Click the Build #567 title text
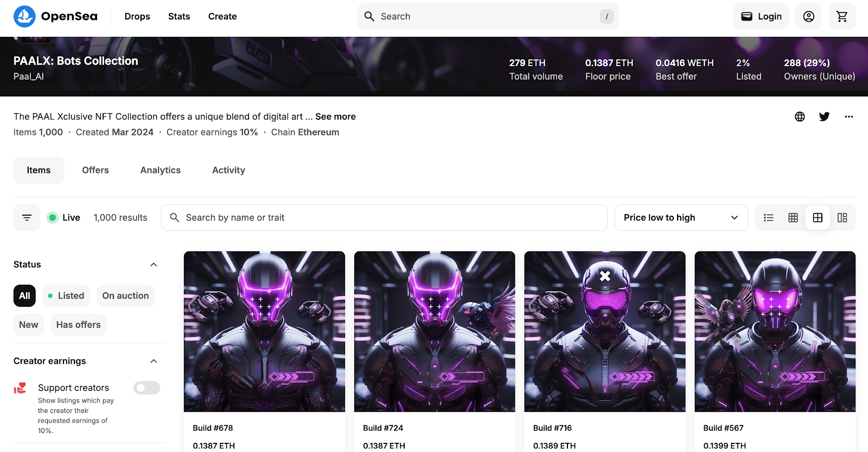Image resolution: width=868 pixels, height=452 pixels. pyautogui.click(x=723, y=428)
